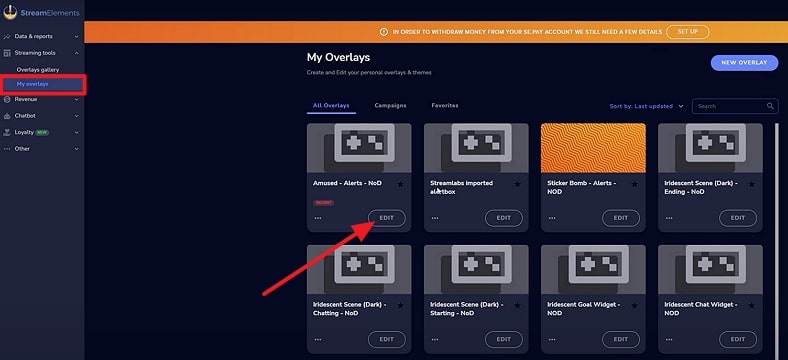
Task: Click the info icon in orange banner
Action: click(x=384, y=32)
